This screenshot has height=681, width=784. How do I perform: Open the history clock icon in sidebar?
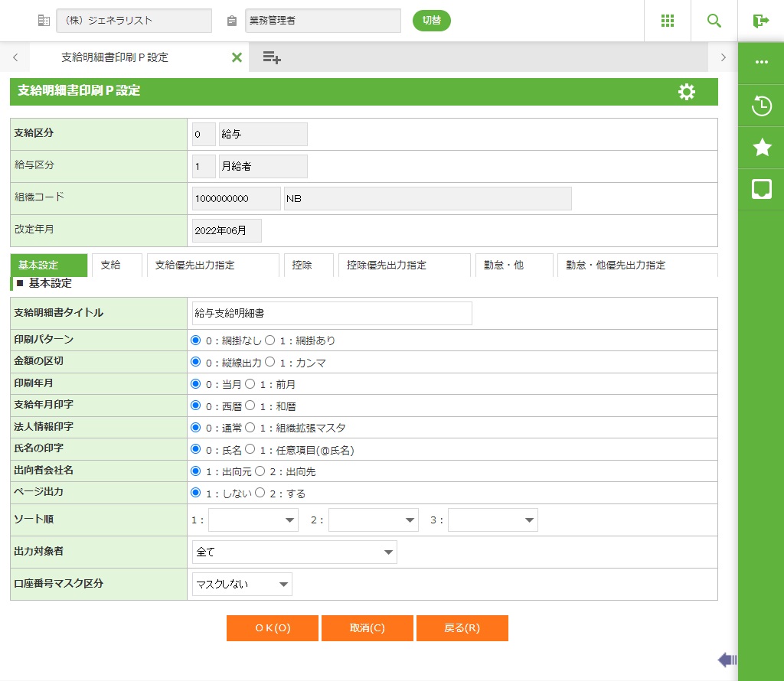pos(761,106)
